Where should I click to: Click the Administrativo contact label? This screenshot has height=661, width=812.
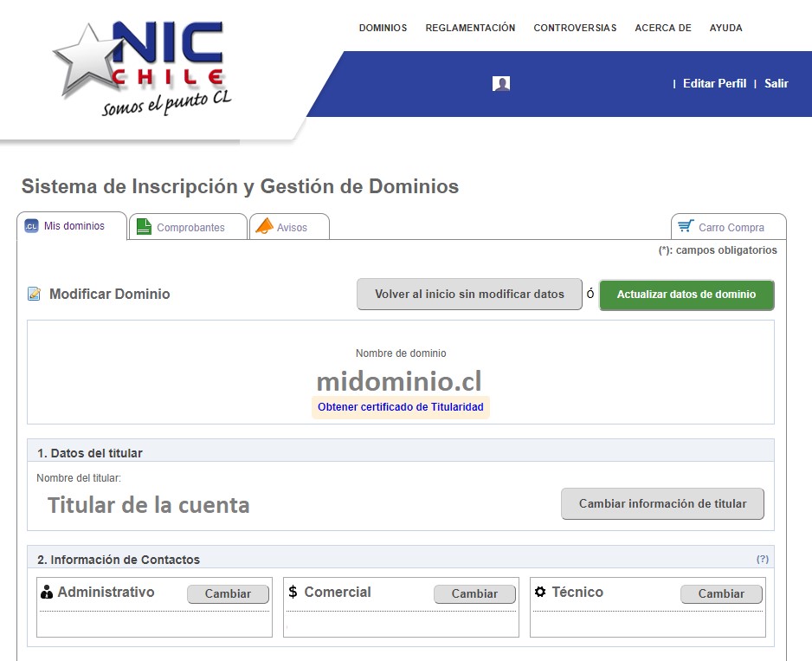point(106,592)
